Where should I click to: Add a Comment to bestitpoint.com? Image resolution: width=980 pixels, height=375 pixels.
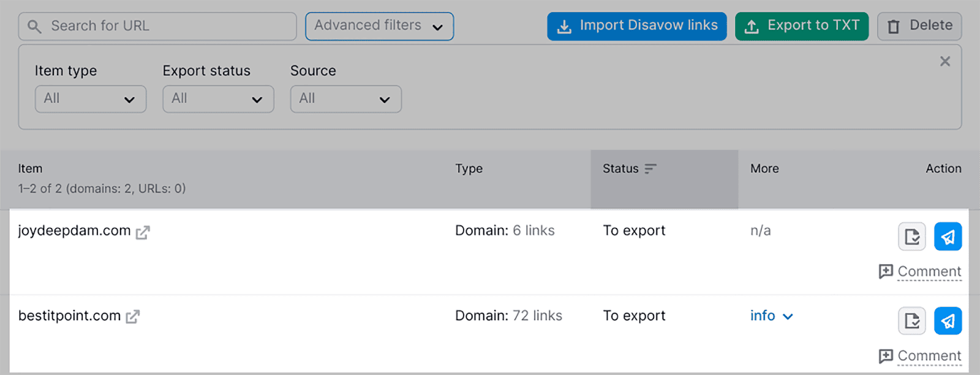point(920,356)
